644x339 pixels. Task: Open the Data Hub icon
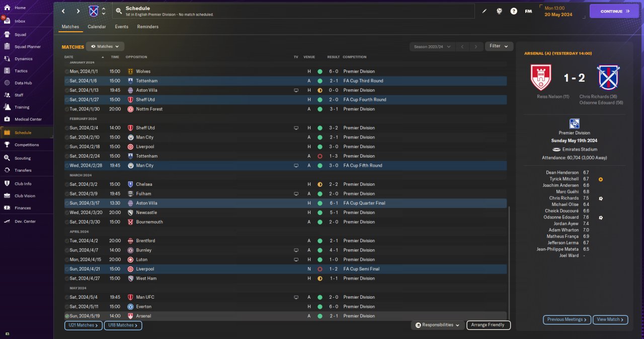coord(7,83)
